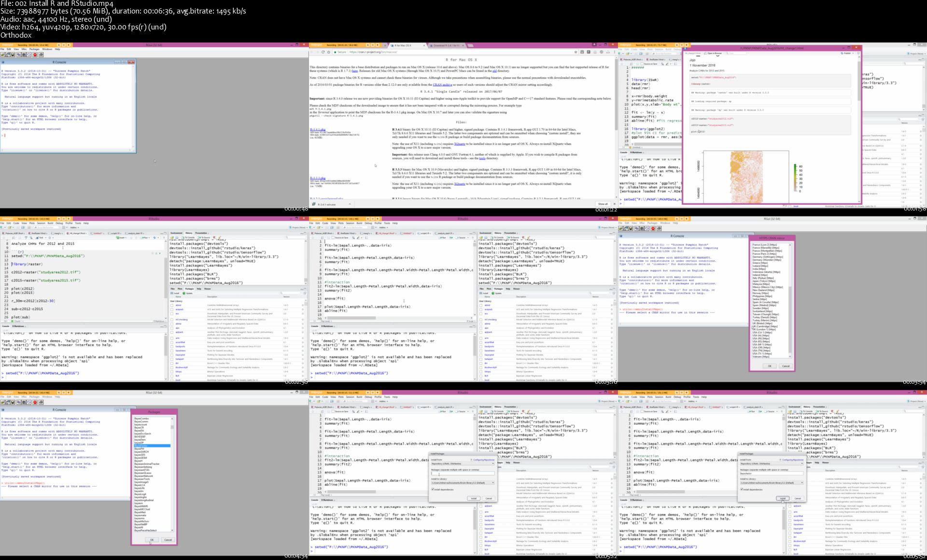The width and height of the screenshot is (927, 560).
Task: Open the Session menu in the 00:02:36 RStudio frame
Action: coord(41,223)
